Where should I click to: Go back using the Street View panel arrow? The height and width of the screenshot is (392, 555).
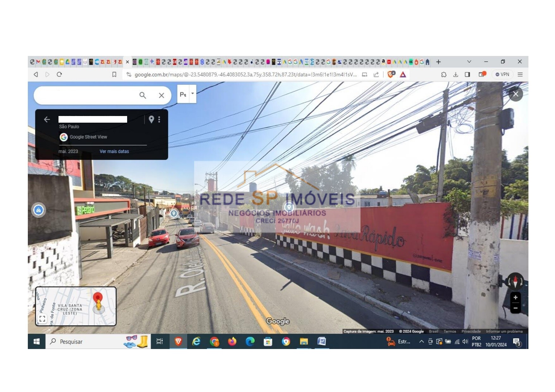(47, 119)
